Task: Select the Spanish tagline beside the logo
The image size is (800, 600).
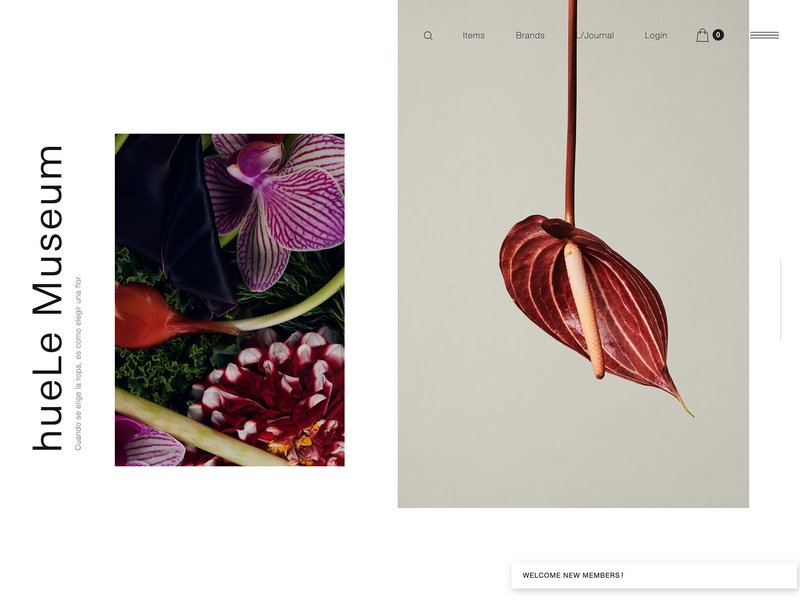Action: point(78,363)
